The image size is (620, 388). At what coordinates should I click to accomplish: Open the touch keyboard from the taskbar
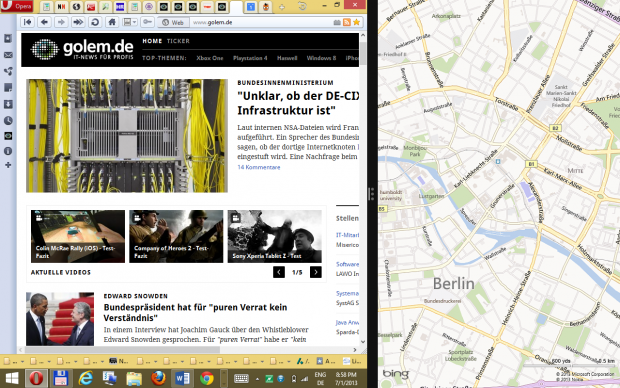coord(241,379)
